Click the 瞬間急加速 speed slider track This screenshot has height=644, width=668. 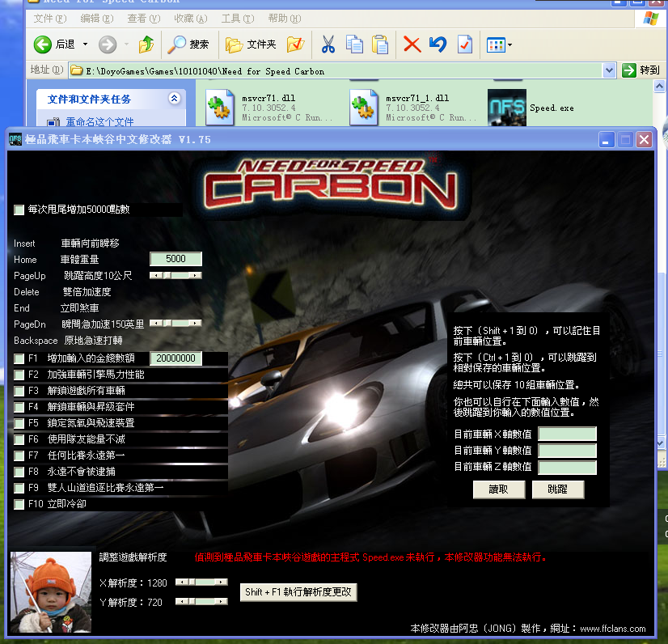pos(175,323)
